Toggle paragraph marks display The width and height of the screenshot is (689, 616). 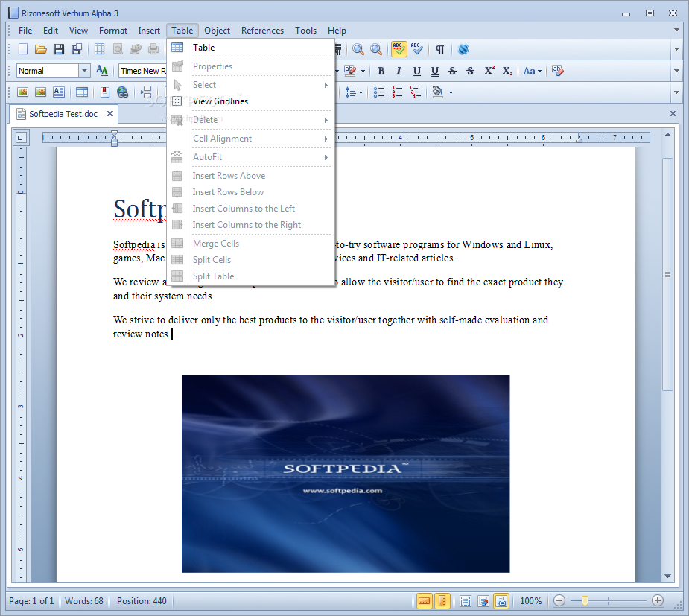pyautogui.click(x=439, y=49)
